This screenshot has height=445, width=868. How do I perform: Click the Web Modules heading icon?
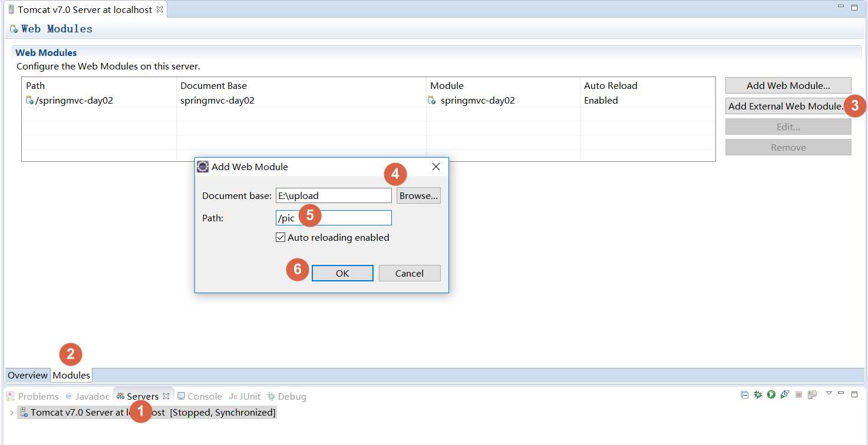(x=14, y=28)
